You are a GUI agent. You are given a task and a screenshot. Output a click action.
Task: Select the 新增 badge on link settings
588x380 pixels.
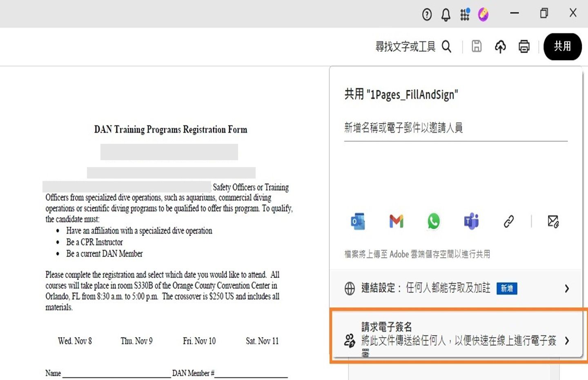pyautogui.click(x=506, y=288)
